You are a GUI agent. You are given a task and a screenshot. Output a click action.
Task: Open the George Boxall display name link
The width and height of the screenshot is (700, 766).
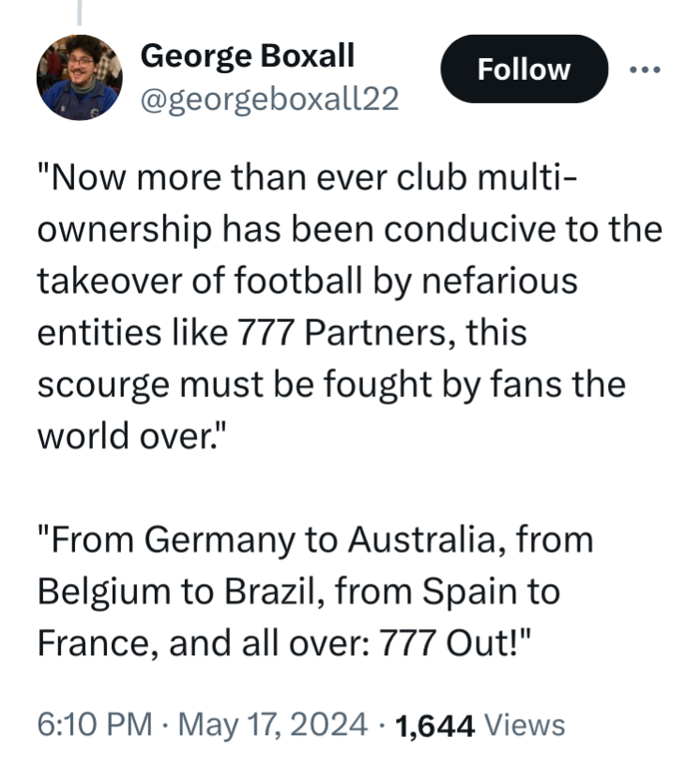point(247,57)
